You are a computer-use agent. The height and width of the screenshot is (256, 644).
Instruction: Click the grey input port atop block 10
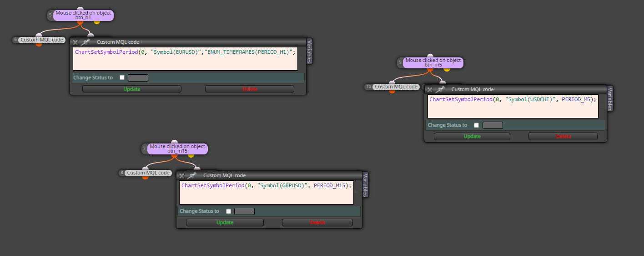point(392,82)
